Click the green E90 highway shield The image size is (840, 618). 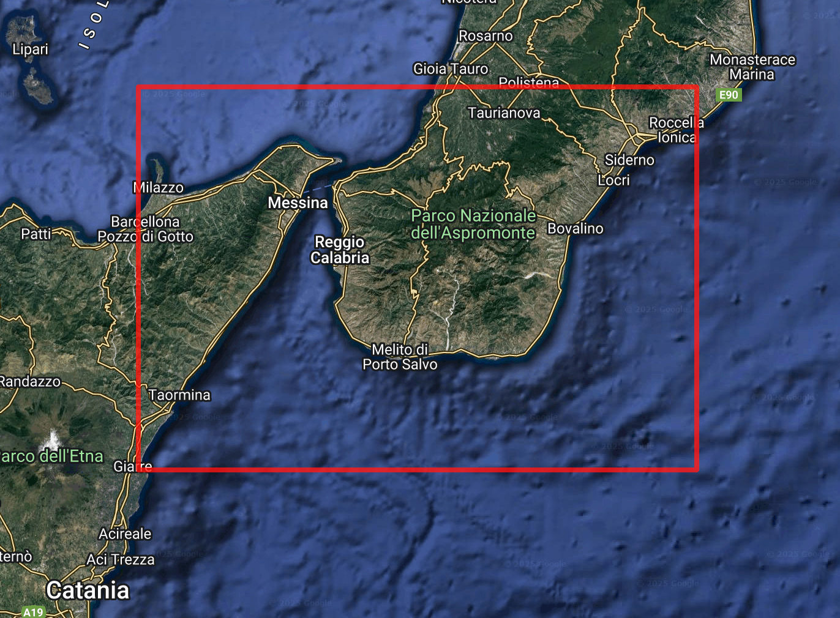tap(729, 95)
